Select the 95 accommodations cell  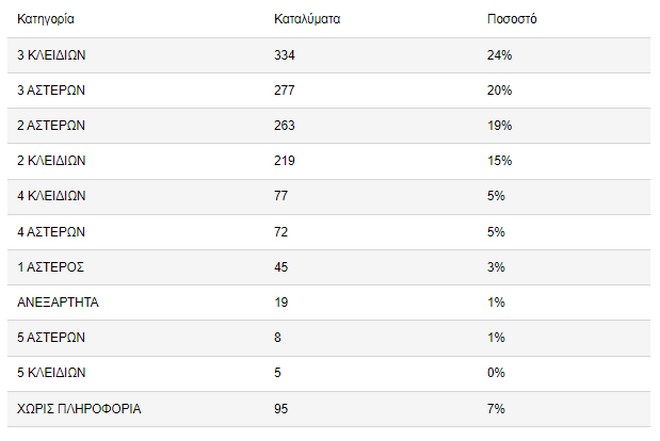point(280,408)
